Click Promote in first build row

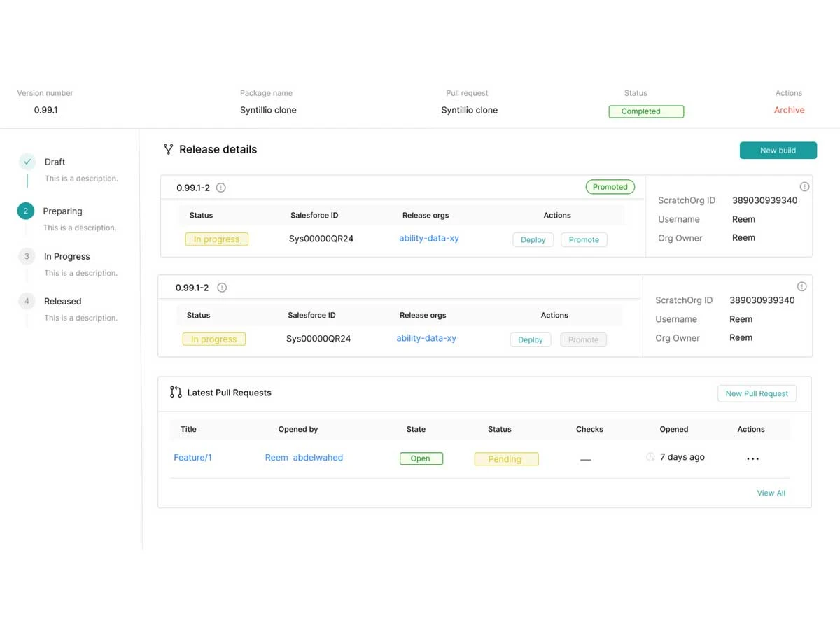(584, 239)
